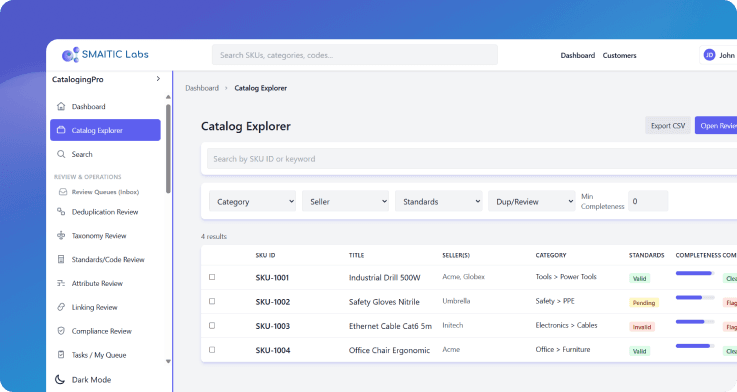Open Deduplication Review page
Image resolution: width=737 pixels, height=392 pixels.
coord(105,212)
